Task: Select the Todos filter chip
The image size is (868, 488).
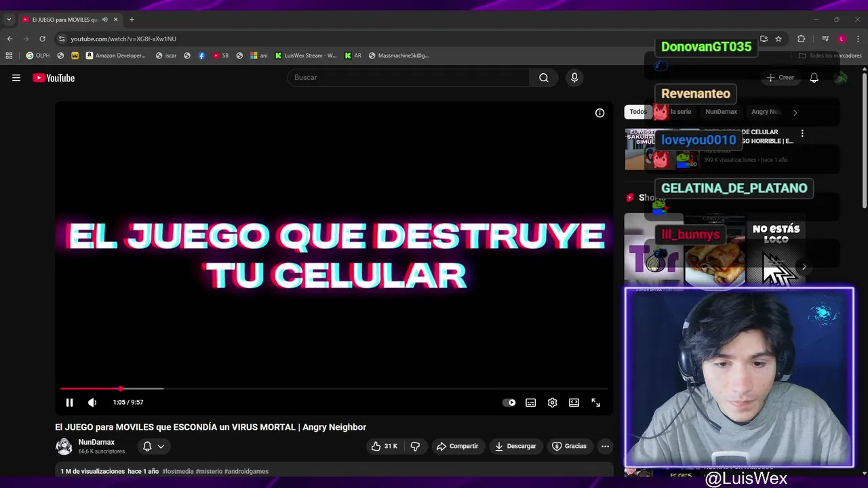Action: 638,112
